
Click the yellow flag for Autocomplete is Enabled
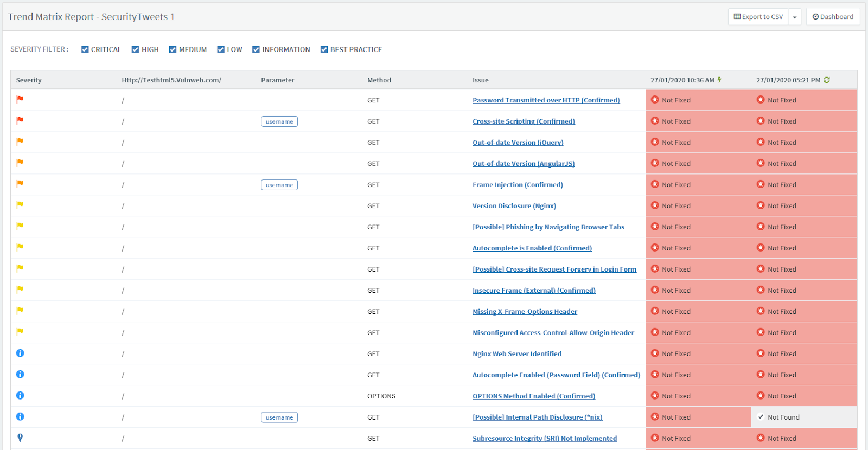click(20, 247)
